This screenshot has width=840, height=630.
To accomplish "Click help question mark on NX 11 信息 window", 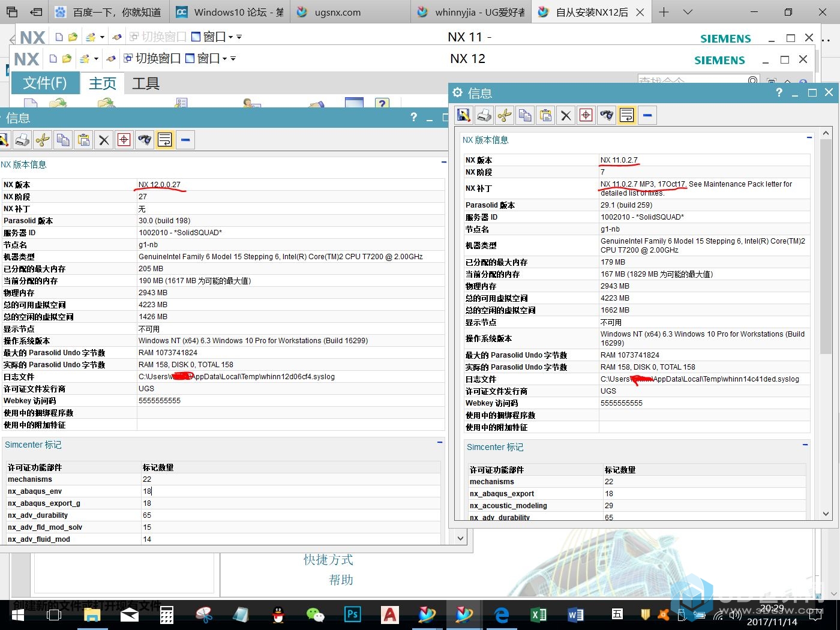I will coord(779,92).
